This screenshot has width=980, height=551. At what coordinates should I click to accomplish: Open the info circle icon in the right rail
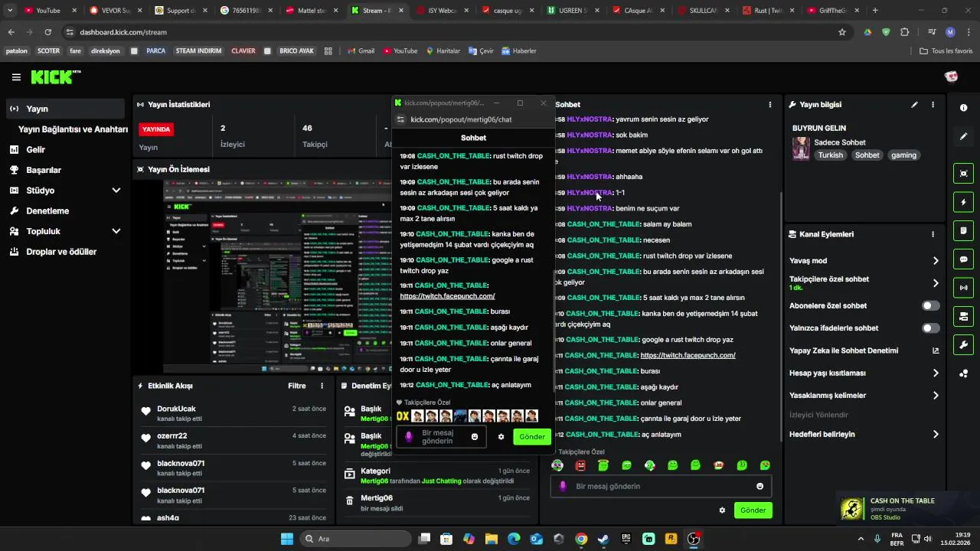(x=963, y=108)
